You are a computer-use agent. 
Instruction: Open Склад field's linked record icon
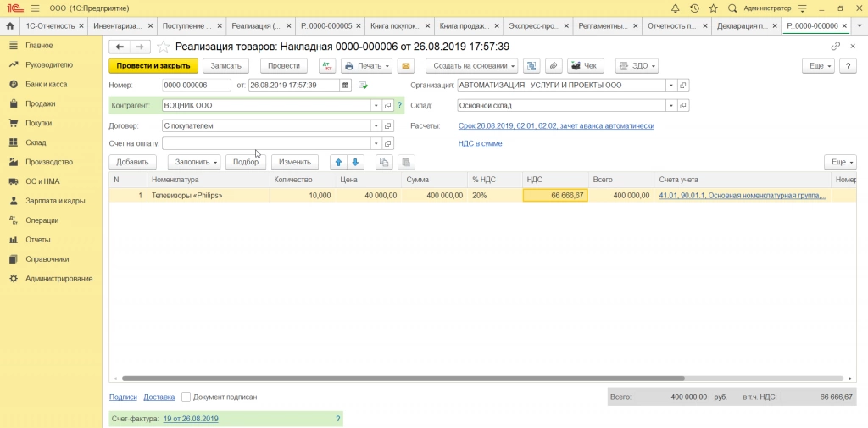[x=684, y=105]
